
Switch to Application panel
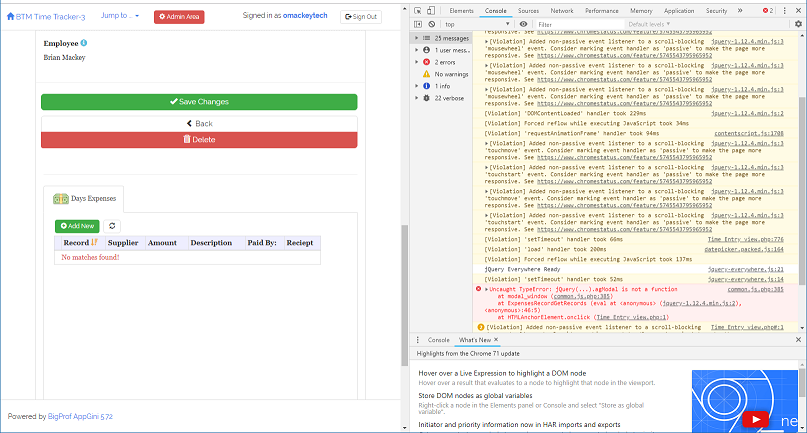pyautogui.click(x=679, y=10)
